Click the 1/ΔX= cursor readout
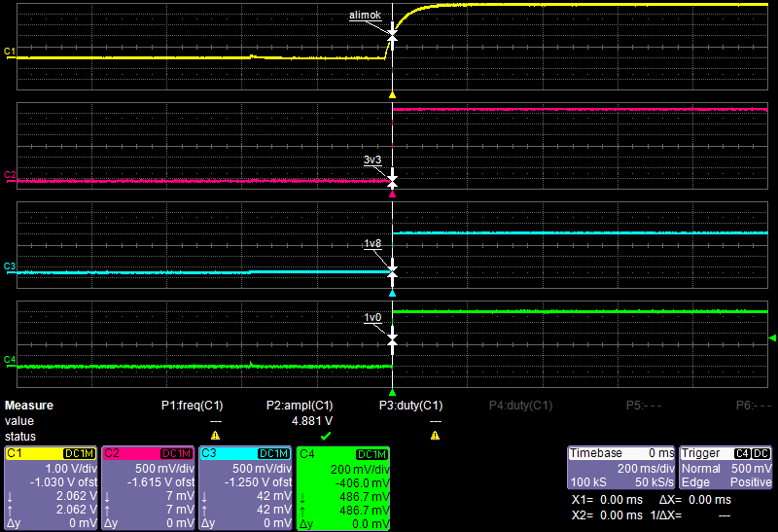 click(690, 515)
